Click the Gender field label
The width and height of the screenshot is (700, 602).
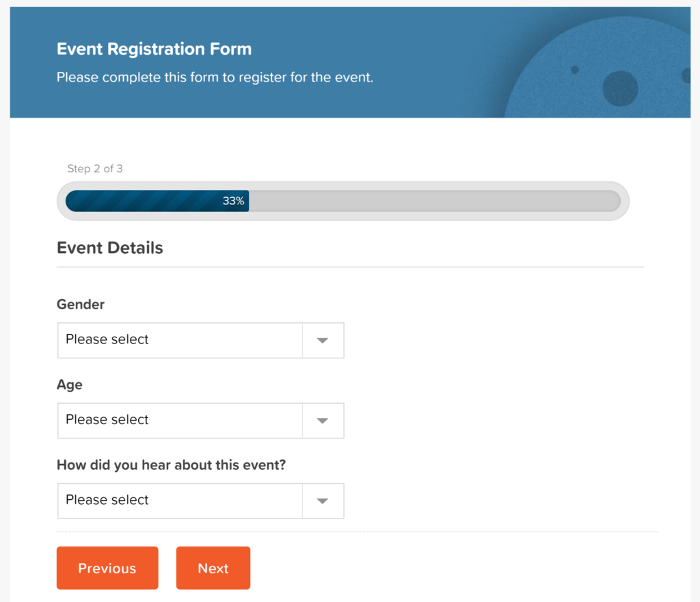[x=80, y=304]
